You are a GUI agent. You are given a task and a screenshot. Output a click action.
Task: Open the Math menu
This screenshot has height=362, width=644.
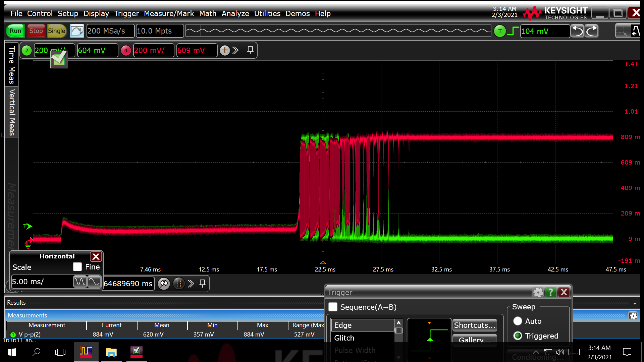pyautogui.click(x=208, y=13)
